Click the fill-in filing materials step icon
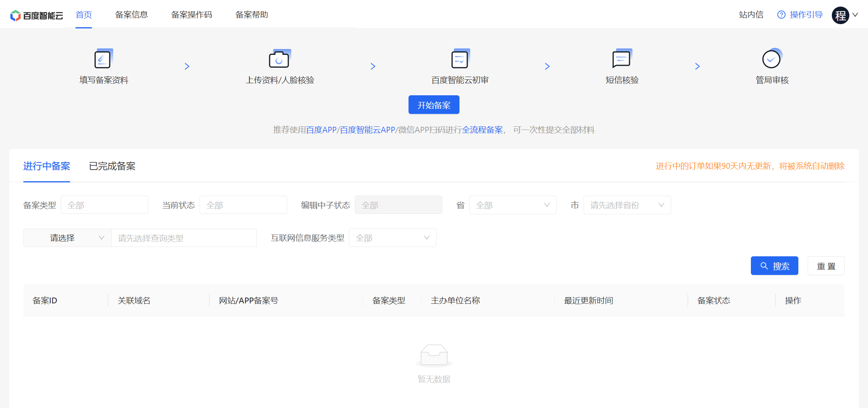 (103, 59)
